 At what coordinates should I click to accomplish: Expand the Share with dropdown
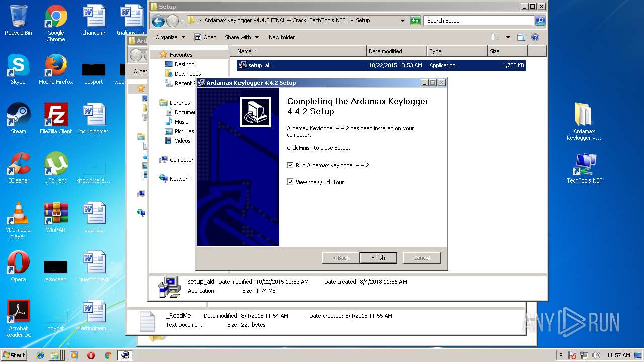pyautogui.click(x=242, y=37)
